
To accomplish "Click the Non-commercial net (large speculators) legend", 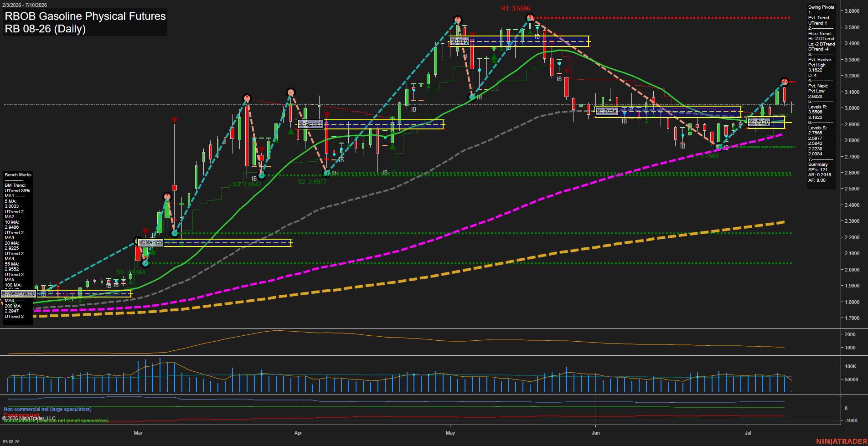I will pyautogui.click(x=47, y=409).
